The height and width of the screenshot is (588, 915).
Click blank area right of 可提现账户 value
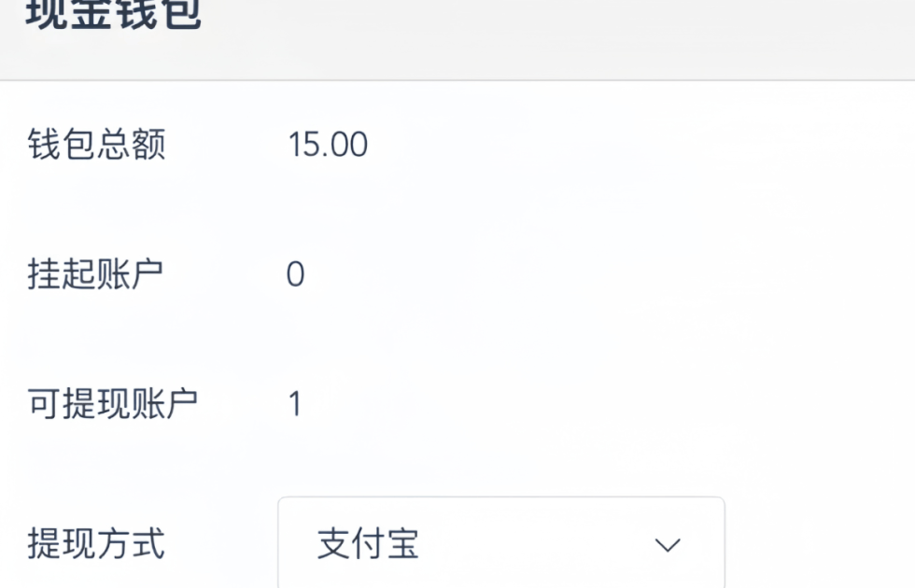607,405
